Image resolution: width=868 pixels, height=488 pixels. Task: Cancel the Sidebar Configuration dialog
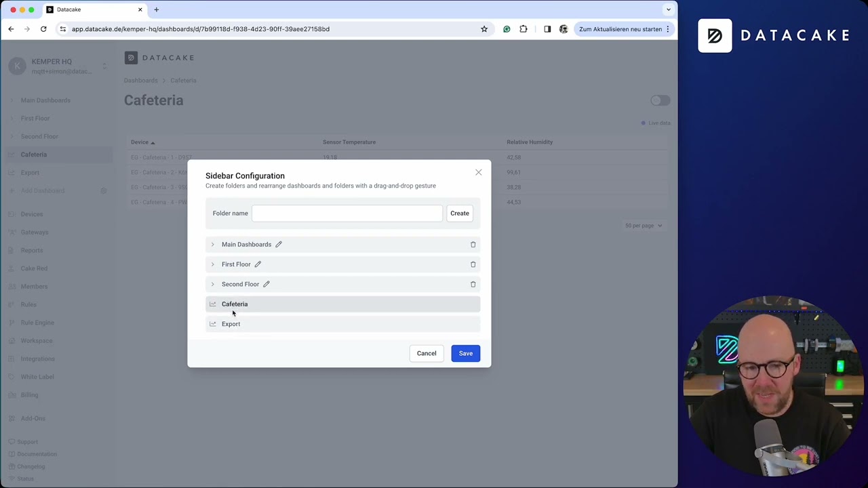click(427, 353)
